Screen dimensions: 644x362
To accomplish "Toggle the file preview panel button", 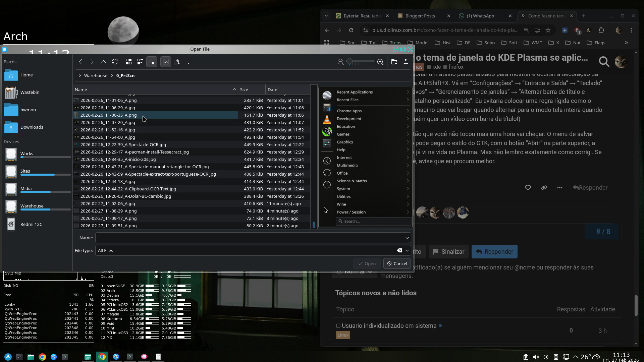I will 166,62.
